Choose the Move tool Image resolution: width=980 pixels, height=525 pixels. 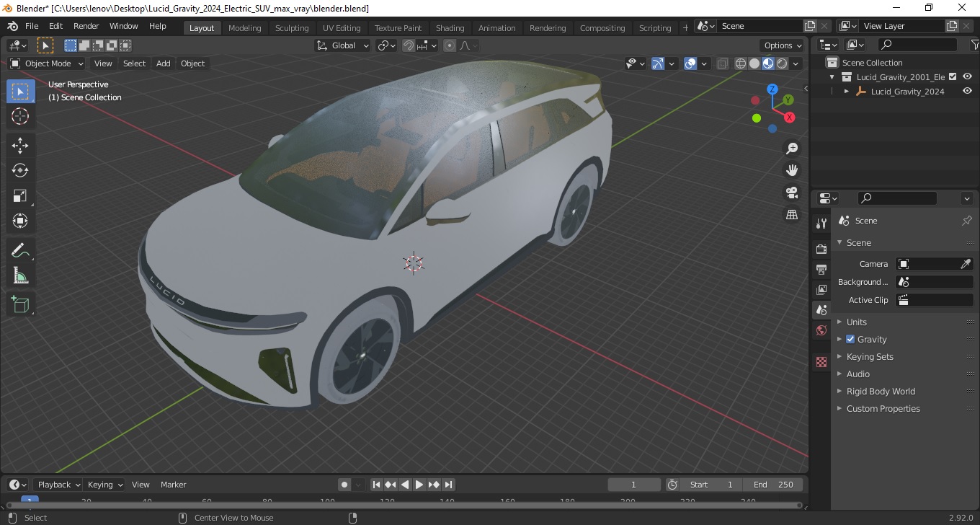coord(20,146)
